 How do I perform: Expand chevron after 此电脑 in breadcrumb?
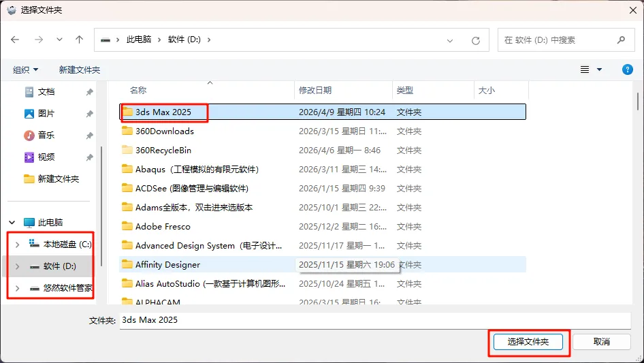click(x=159, y=40)
